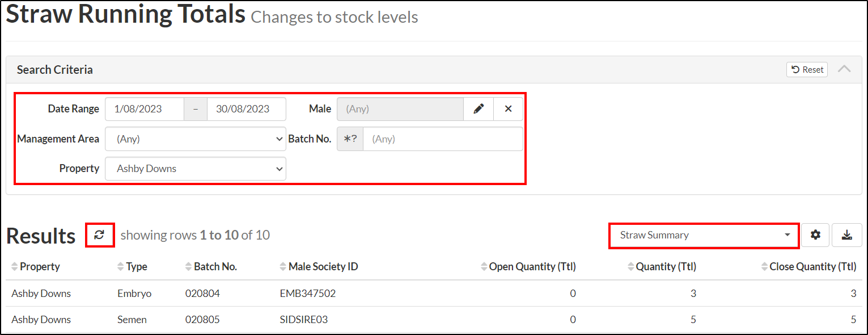
Task: Open the Management Area dropdown
Action: pos(196,139)
